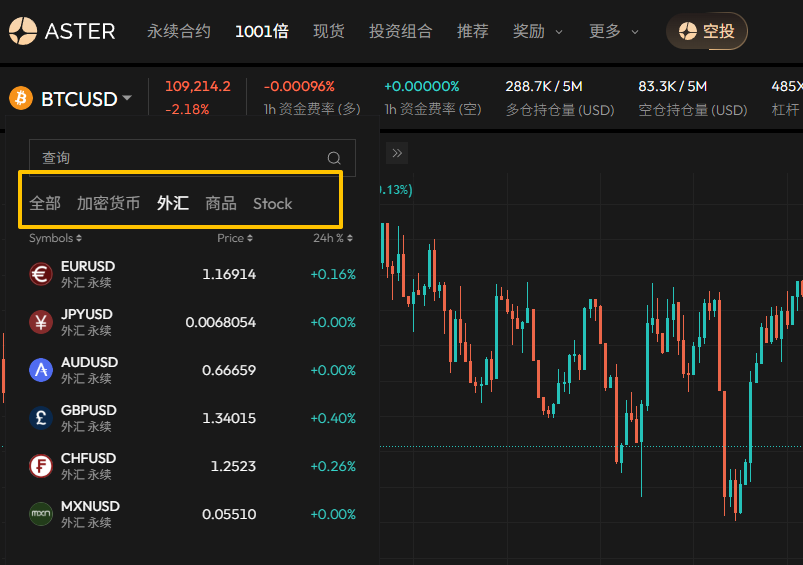803x565 pixels.
Task: Expand the 更多 menu
Action: pos(614,31)
